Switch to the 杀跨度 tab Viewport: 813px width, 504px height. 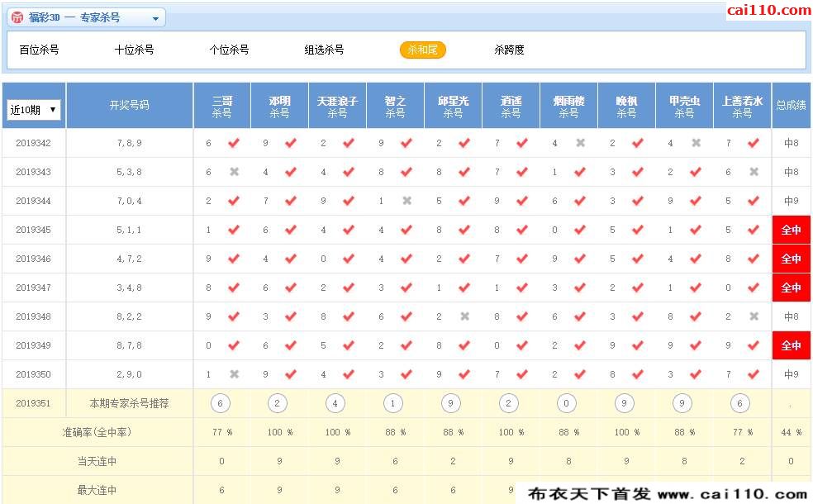pyautogui.click(x=509, y=50)
